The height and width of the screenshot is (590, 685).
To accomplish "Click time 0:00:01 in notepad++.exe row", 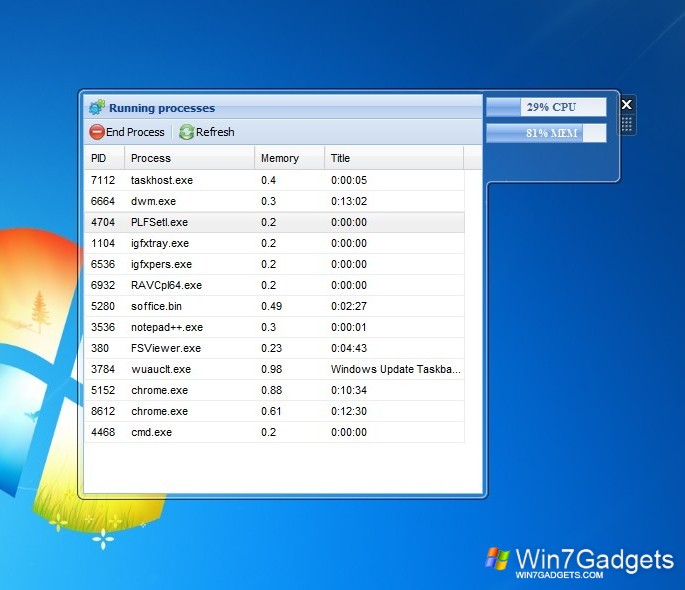I will [349, 327].
